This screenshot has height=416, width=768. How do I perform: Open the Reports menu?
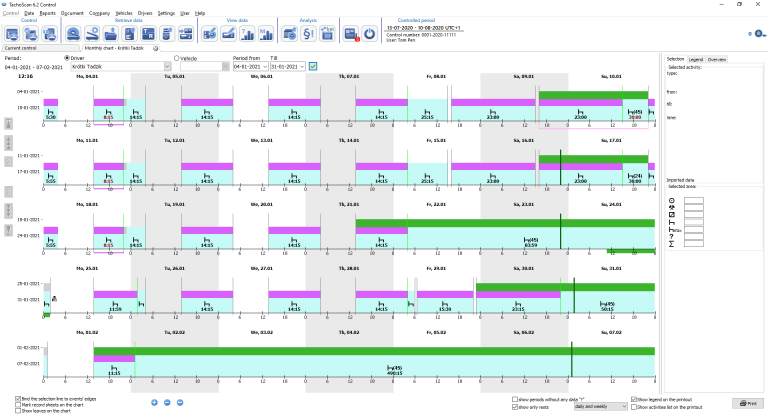47,13
